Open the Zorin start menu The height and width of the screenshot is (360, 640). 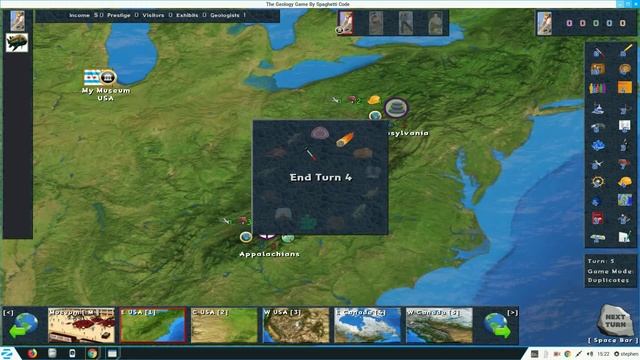[x=7, y=353]
